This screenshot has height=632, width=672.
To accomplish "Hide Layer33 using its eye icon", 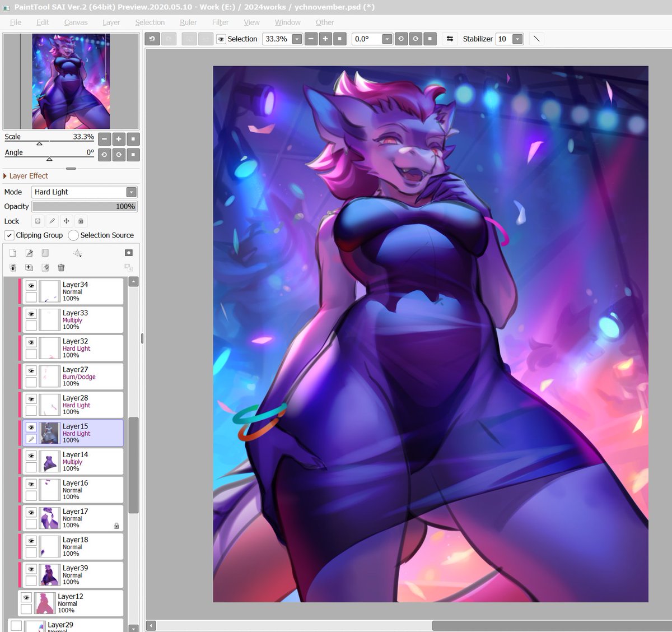I will [x=31, y=314].
